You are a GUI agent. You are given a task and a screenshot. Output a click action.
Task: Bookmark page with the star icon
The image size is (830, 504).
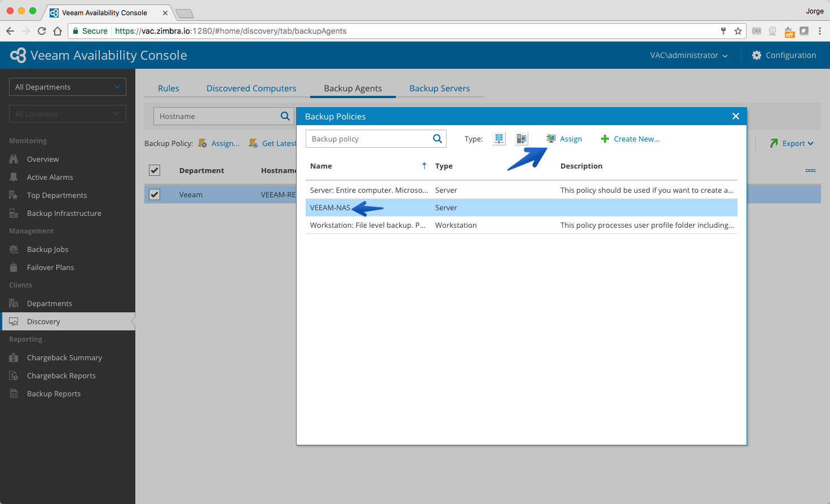tap(738, 31)
